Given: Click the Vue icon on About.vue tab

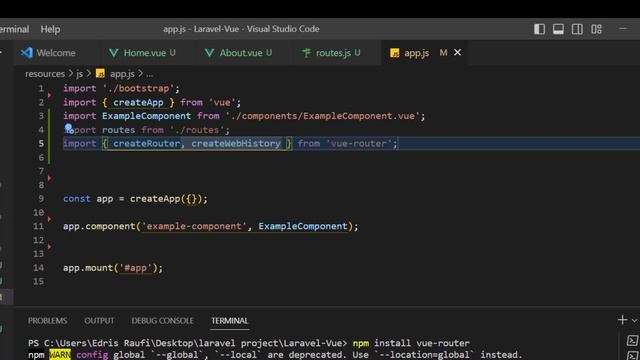Looking at the screenshot, I should point(209,53).
